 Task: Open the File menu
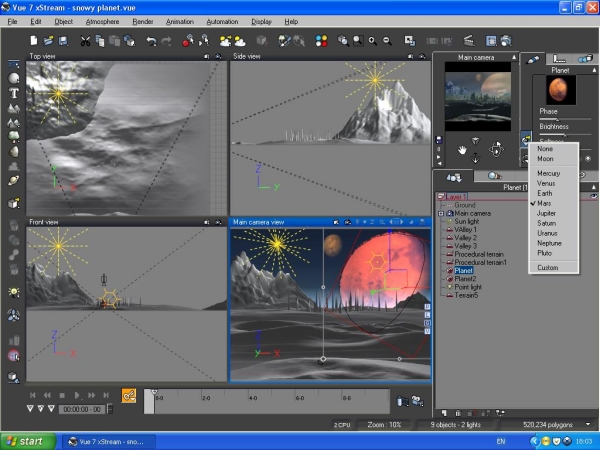tap(12, 22)
